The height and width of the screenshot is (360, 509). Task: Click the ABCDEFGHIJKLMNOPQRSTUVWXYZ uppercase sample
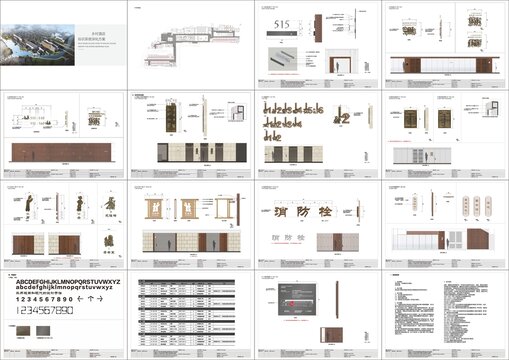(68, 282)
